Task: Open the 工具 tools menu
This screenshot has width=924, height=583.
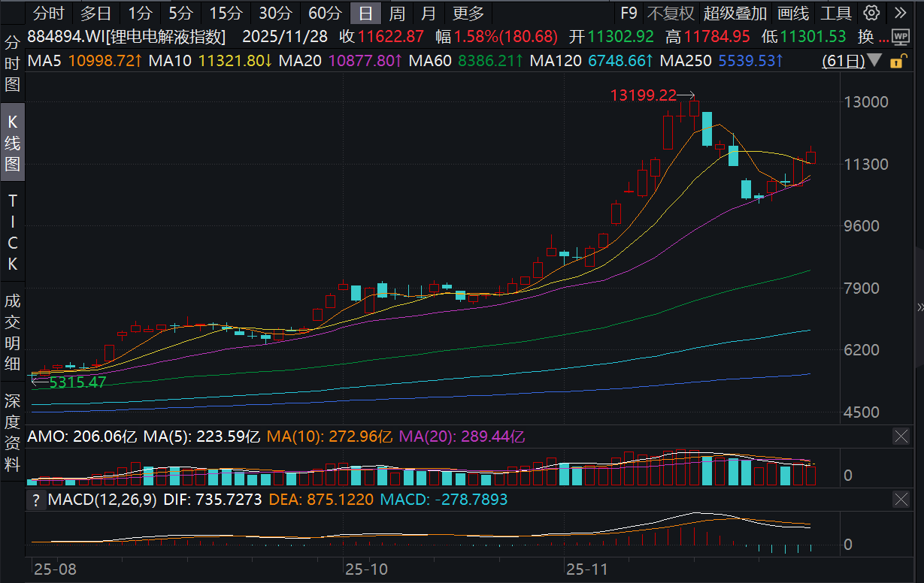Action: coord(836,13)
